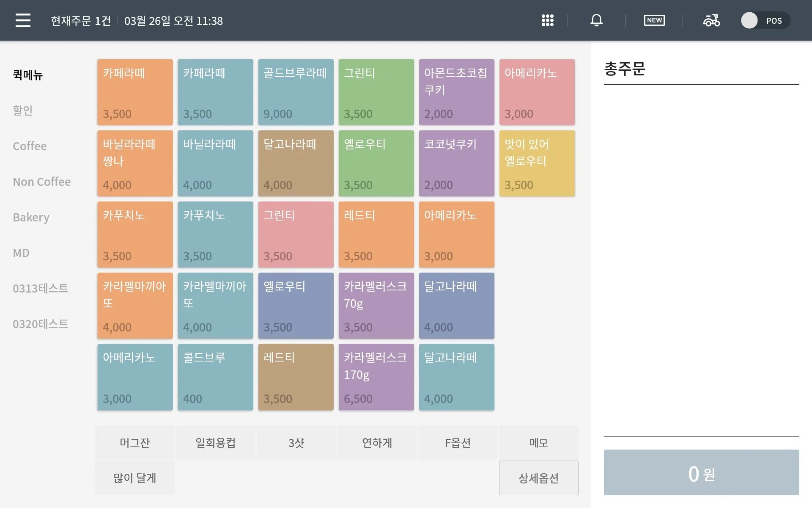
Task: Select the Coffee category tab
Action: coord(30,146)
